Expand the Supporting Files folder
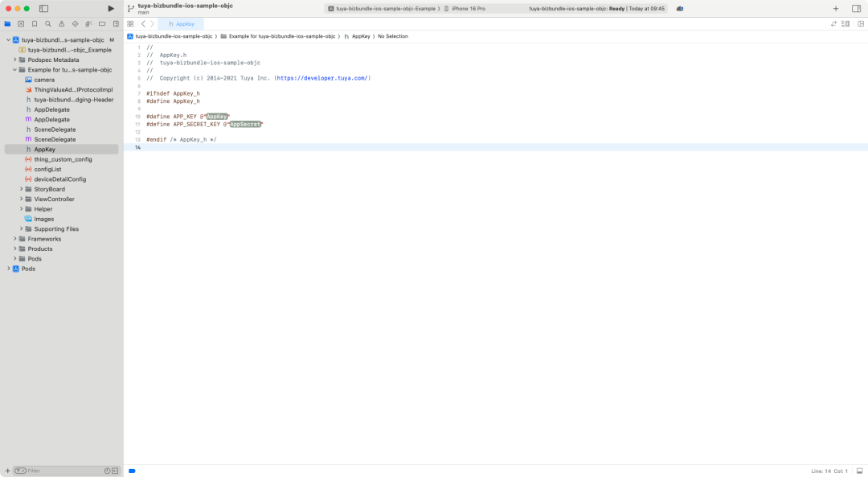868x477 pixels. point(22,228)
